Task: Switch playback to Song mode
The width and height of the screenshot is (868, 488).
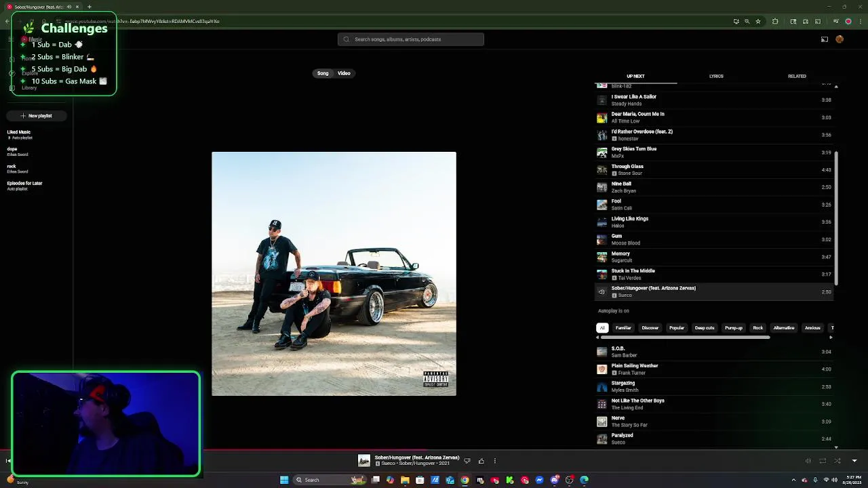Action: (x=323, y=73)
